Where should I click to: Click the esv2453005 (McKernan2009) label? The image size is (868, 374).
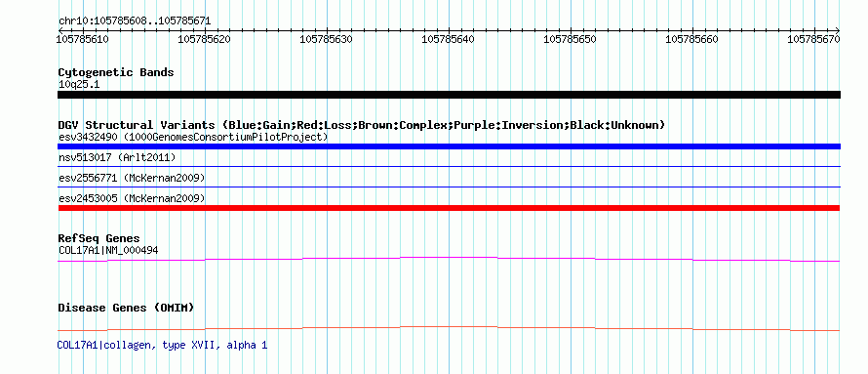tap(132, 198)
